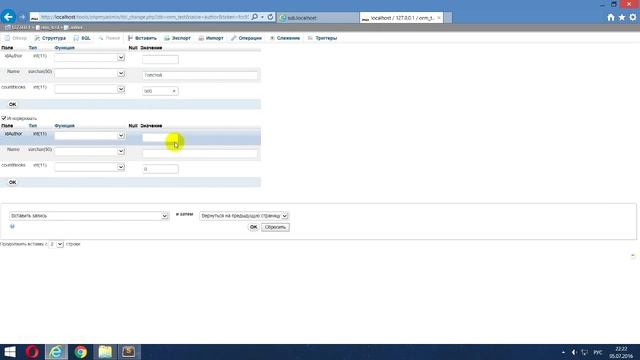Click the empty second Name value field
Screen dimensions: 640x360
click(200, 154)
